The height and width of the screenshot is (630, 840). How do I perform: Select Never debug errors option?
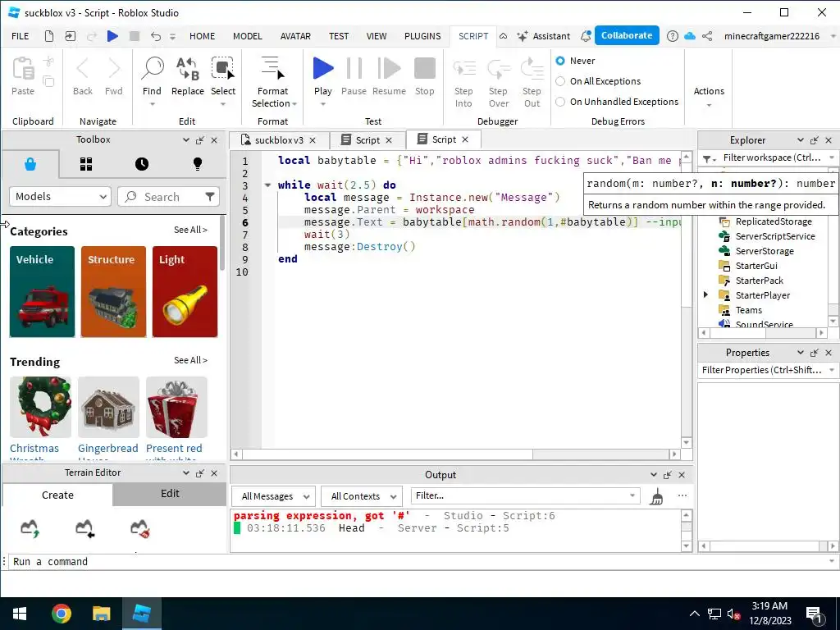pyautogui.click(x=560, y=61)
